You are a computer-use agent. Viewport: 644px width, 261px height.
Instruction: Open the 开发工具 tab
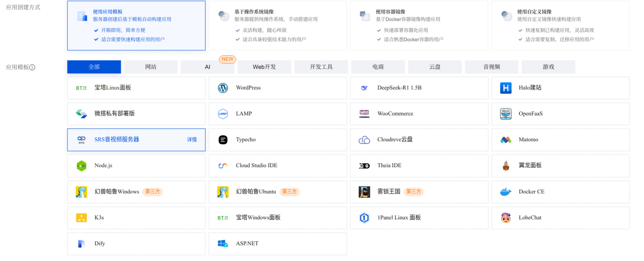pyautogui.click(x=321, y=67)
